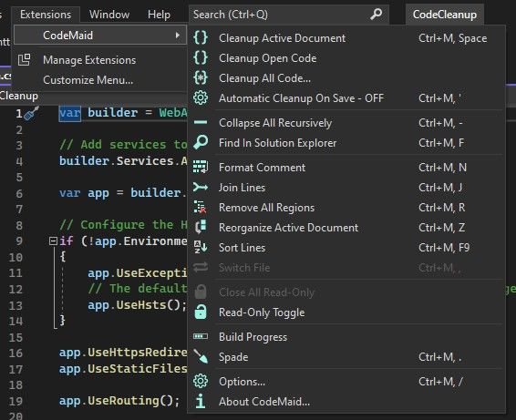
Task: Click the Sort Lines A-Z icon
Action: click(201, 247)
